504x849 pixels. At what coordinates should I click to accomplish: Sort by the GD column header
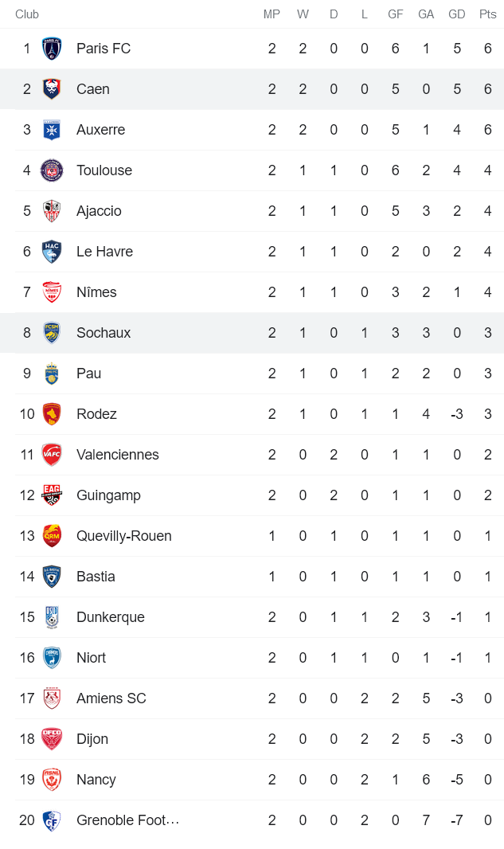pos(456,14)
